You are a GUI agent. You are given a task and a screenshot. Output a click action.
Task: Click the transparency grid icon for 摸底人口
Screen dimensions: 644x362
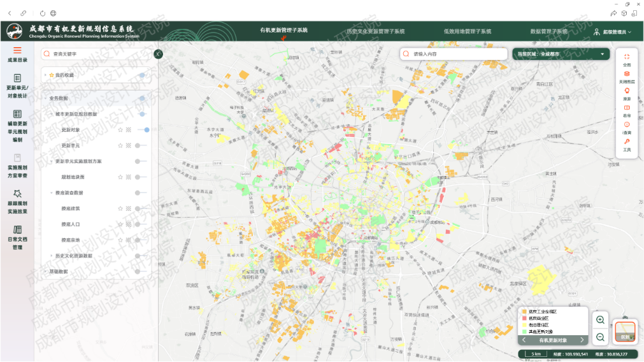click(129, 224)
